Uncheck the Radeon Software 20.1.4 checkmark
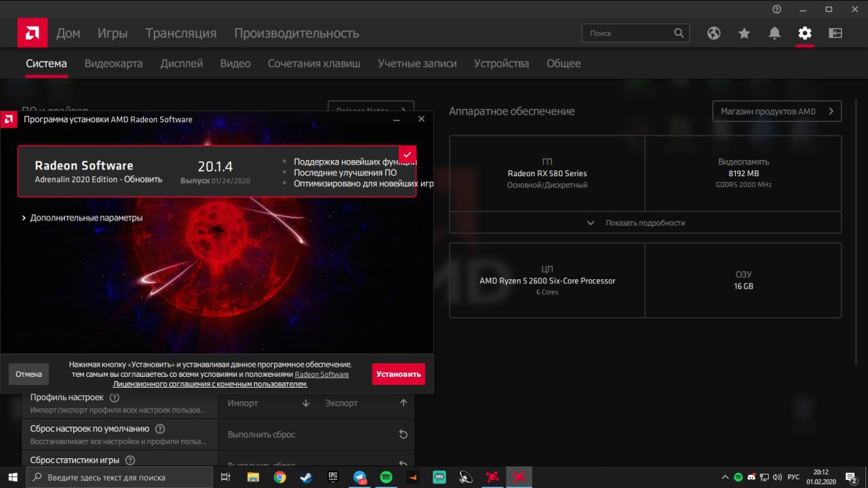The image size is (868, 488). coord(408,154)
